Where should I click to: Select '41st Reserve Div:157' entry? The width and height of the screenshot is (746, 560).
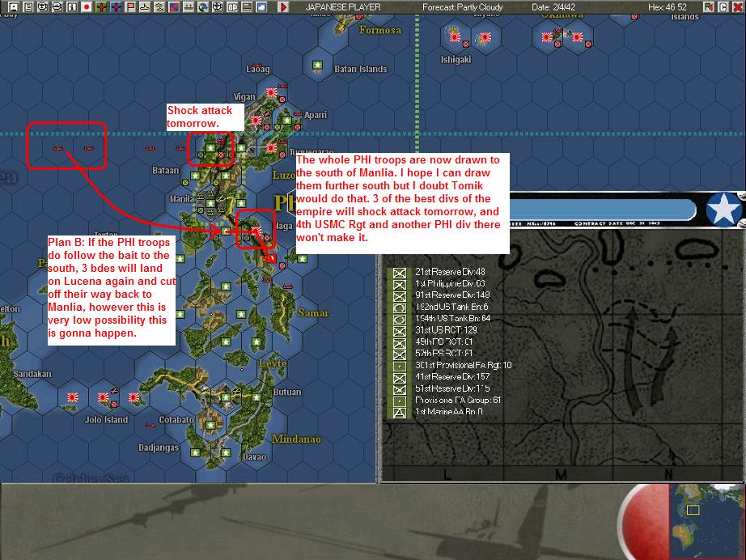pos(452,377)
